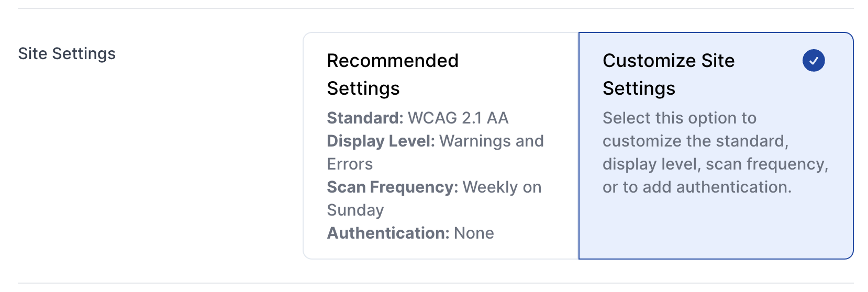Click the Site Settings section label

[x=66, y=53]
